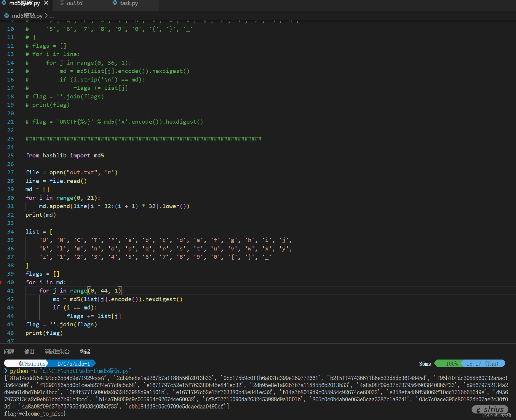Click the breadcrumb chevron separator after md5爆破.py
This screenshot has width=516, height=420.
(x=46, y=16)
